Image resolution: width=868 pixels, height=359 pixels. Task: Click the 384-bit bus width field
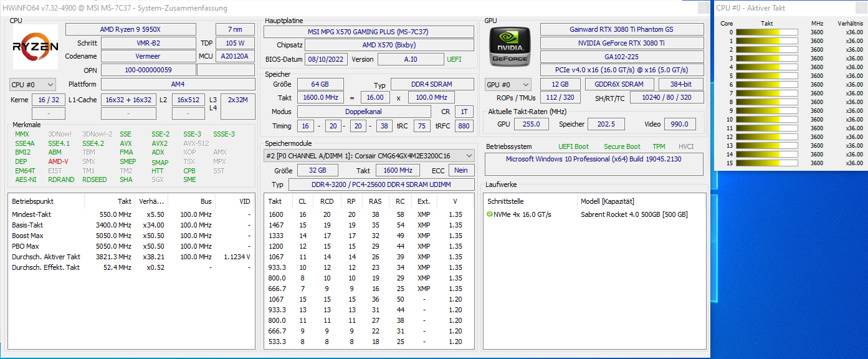[681, 84]
